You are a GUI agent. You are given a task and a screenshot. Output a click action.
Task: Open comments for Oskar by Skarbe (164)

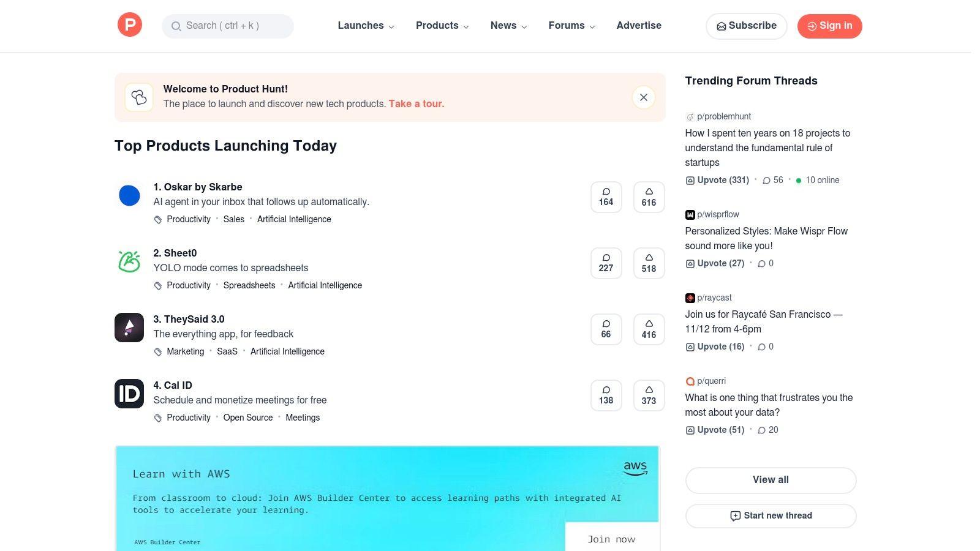(x=606, y=197)
